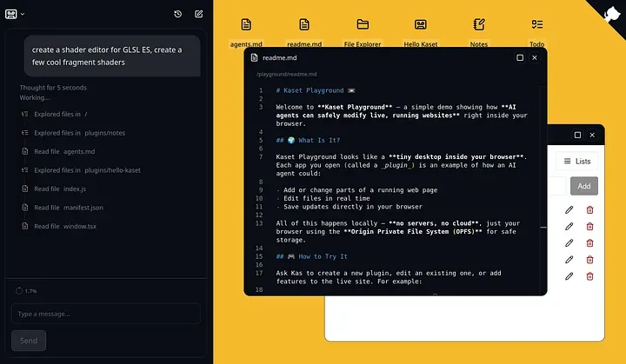Open the readme.md desktop icon
The width and height of the screenshot is (626, 364).
pos(304,32)
